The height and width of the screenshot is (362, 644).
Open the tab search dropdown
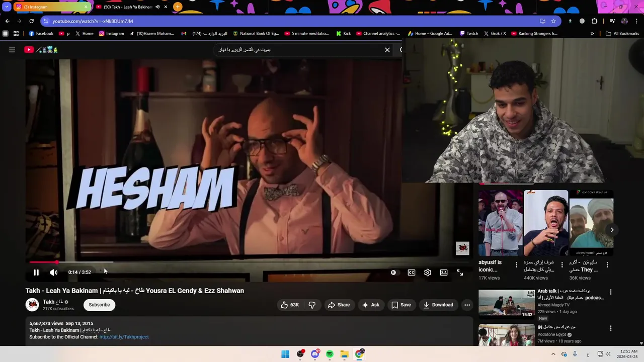coord(6,7)
